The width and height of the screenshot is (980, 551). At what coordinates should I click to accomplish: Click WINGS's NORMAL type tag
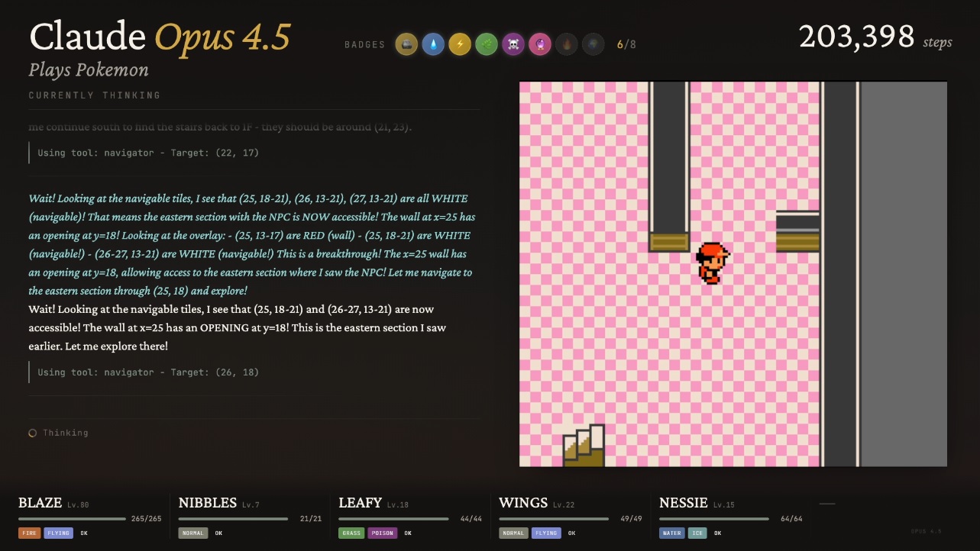513,533
